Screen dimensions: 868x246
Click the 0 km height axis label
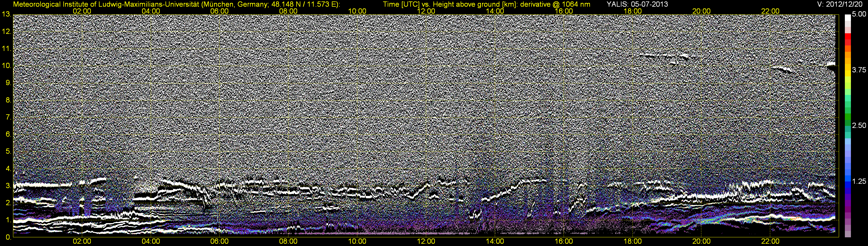(x=8, y=237)
